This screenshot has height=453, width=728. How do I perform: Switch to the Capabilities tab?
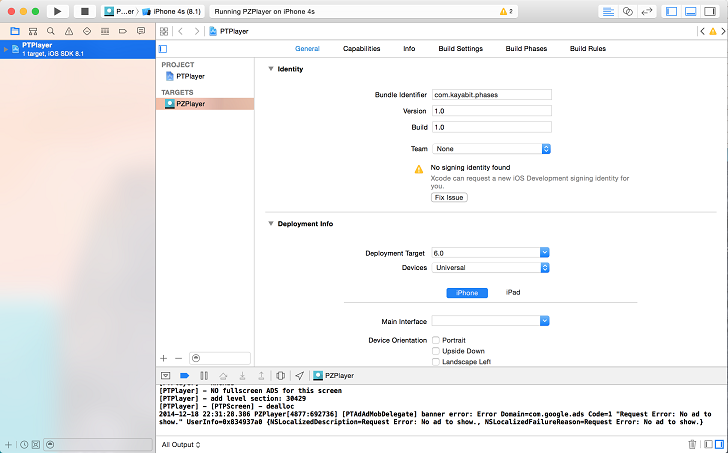coord(362,48)
